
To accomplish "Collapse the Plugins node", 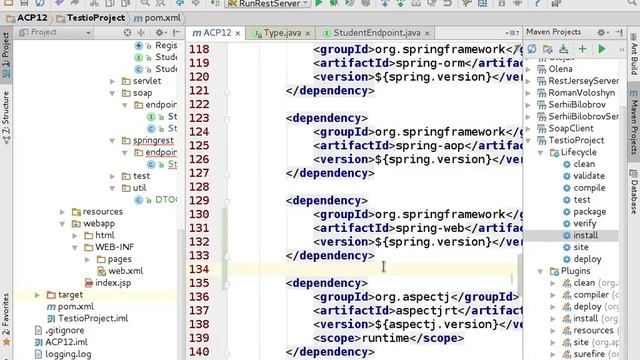I will tap(540, 271).
